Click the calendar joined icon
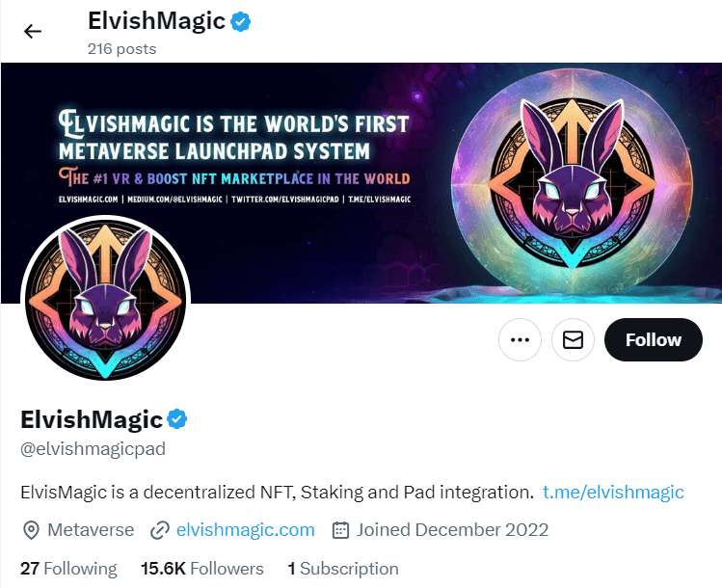Image resolution: width=722 pixels, height=588 pixels. click(339, 529)
